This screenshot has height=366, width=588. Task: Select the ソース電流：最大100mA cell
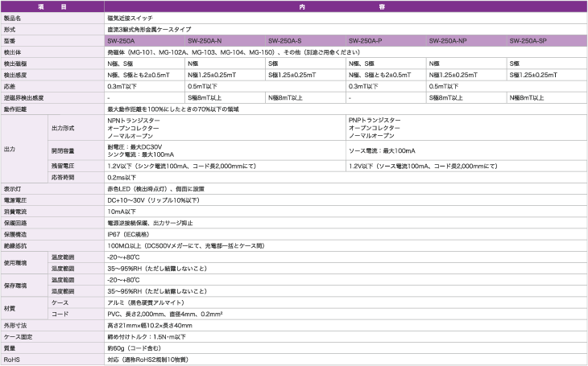(x=382, y=150)
